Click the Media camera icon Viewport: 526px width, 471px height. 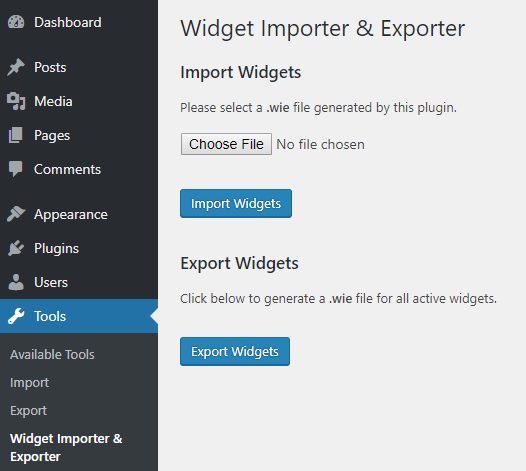click(x=16, y=101)
